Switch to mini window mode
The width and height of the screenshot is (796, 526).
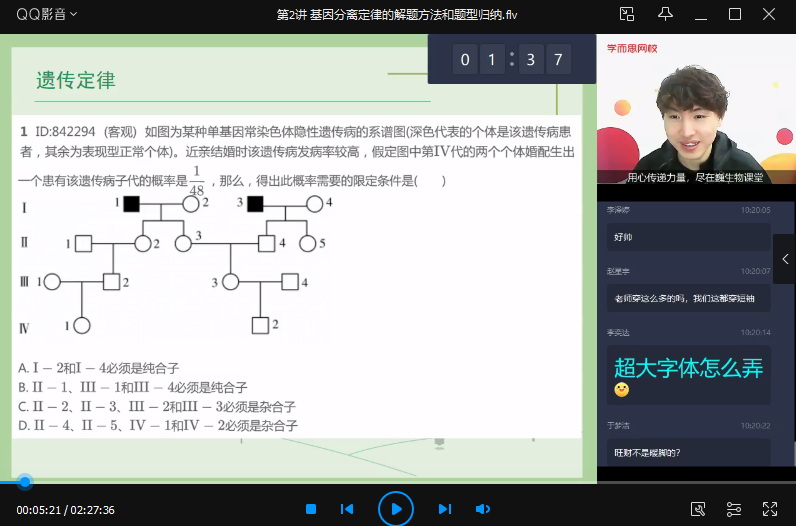coord(627,14)
